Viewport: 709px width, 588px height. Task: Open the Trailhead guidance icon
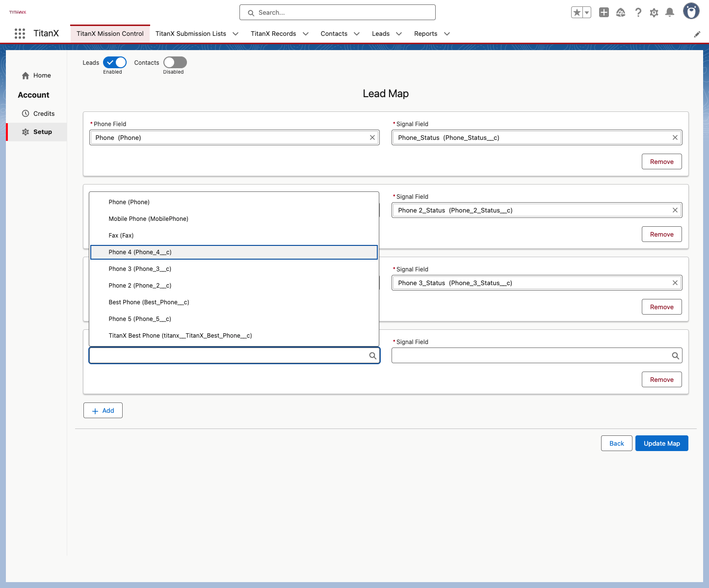tap(621, 12)
